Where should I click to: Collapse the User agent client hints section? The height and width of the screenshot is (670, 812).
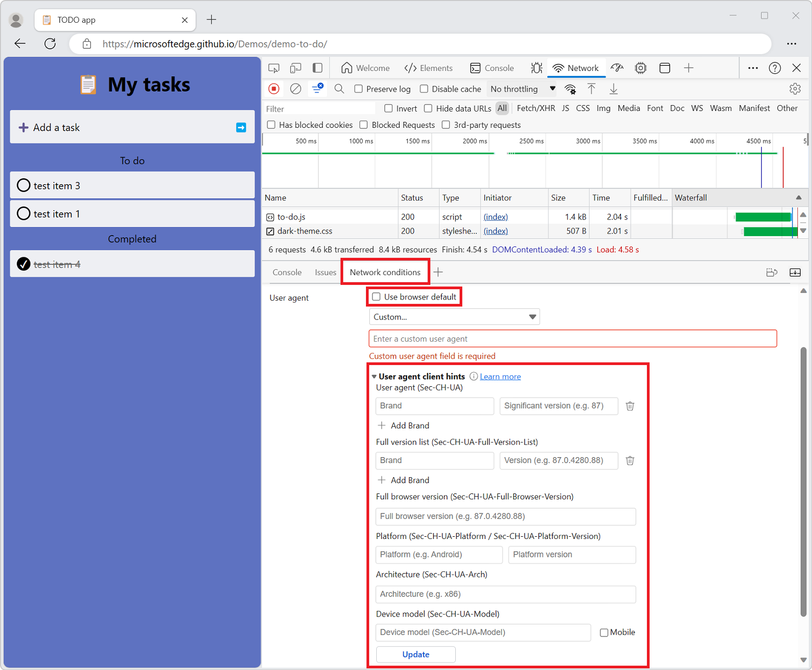click(x=374, y=376)
